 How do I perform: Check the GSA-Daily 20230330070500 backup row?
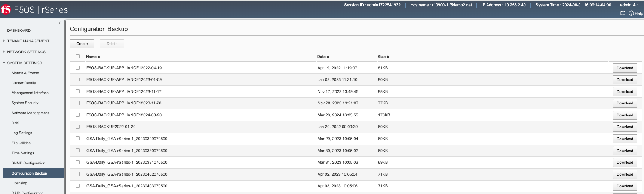pyautogui.click(x=77, y=151)
